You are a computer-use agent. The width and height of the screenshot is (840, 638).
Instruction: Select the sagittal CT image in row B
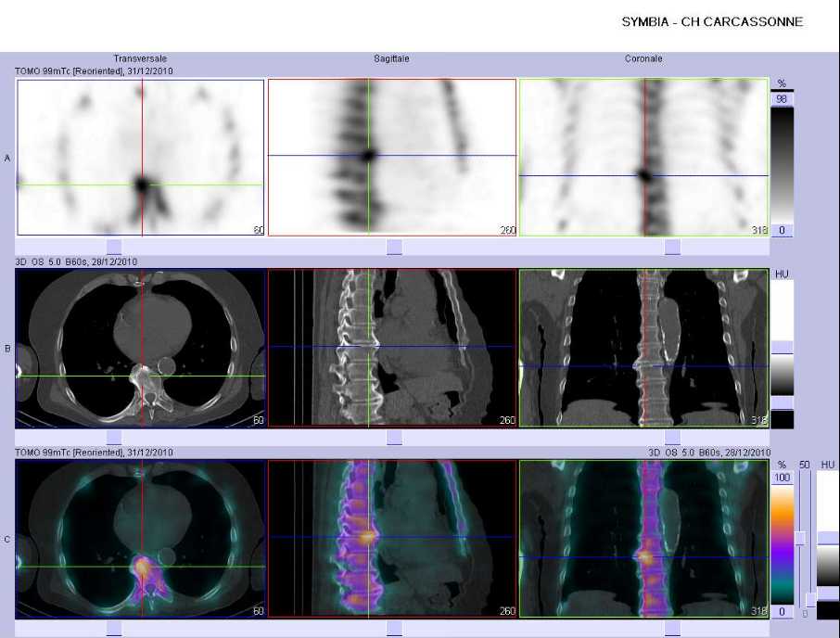(x=392, y=348)
